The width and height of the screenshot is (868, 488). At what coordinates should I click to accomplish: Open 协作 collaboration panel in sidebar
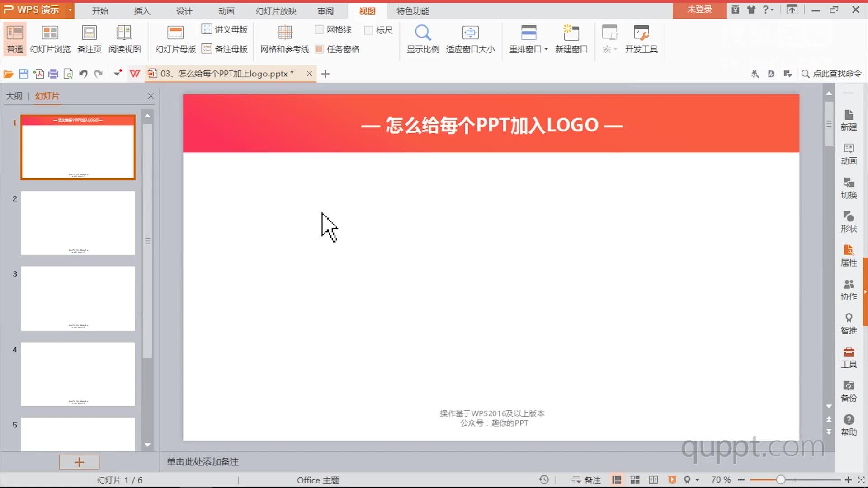[x=849, y=290]
